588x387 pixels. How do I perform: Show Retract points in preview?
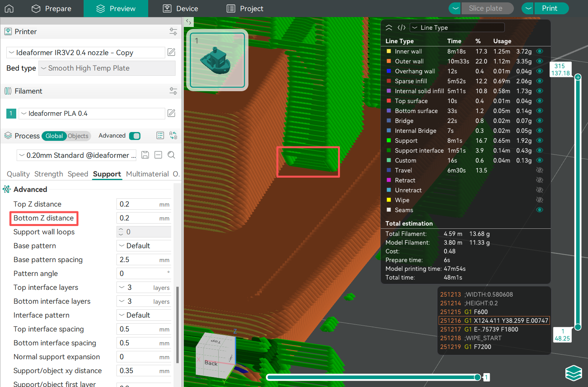[x=539, y=180]
